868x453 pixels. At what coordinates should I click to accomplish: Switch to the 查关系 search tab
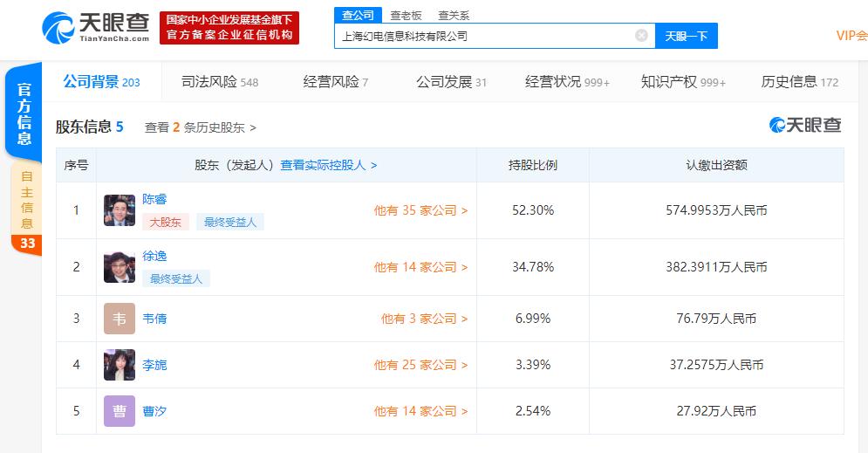click(454, 15)
